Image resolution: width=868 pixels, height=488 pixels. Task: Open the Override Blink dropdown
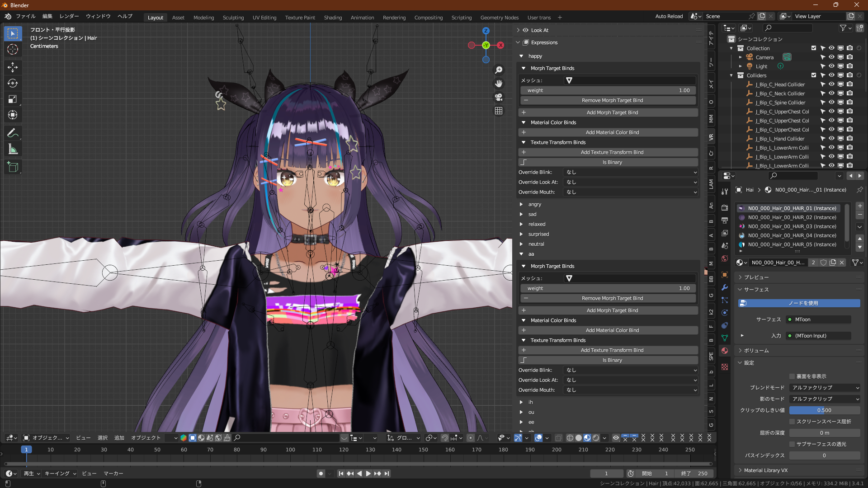pyautogui.click(x=631, y=172)
